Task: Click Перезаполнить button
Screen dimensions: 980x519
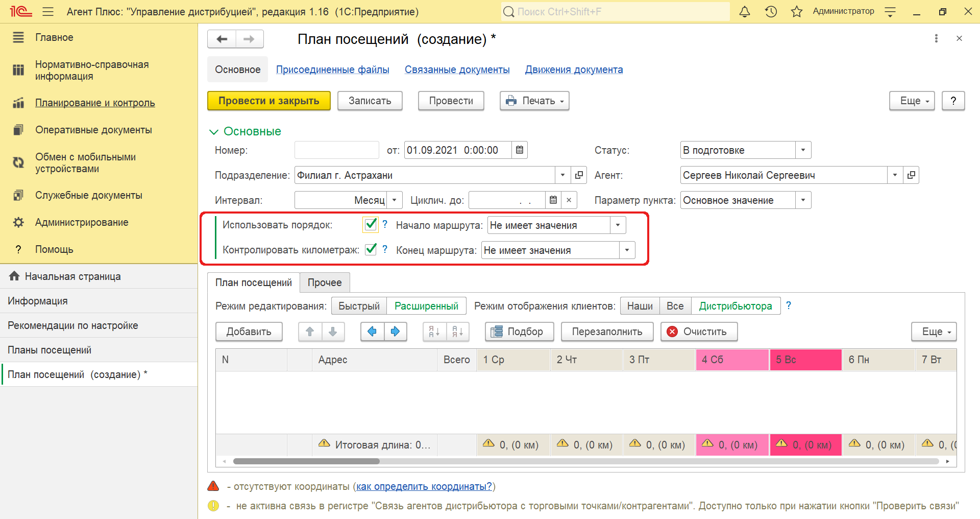Action: [607, 332]
